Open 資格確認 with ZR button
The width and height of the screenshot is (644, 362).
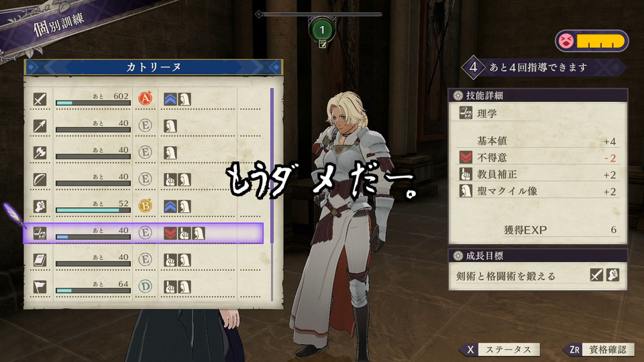[598, 350]
